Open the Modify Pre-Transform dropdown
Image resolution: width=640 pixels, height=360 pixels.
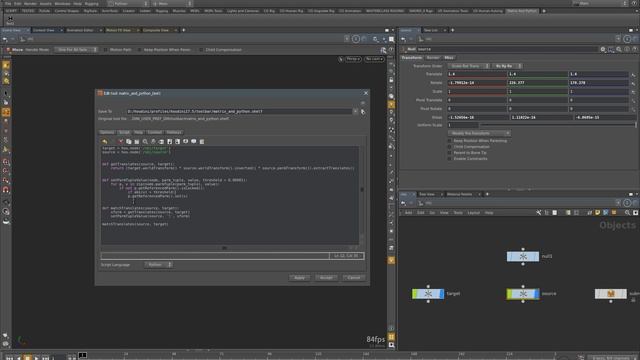coord(479,133)
